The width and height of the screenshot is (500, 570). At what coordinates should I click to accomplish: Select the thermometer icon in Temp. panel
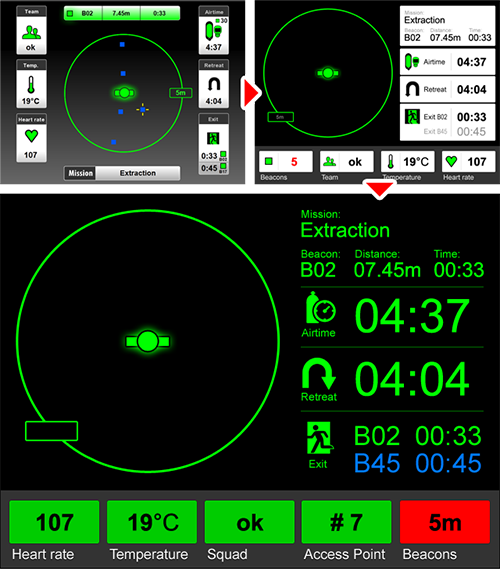(x=31, y=85)
